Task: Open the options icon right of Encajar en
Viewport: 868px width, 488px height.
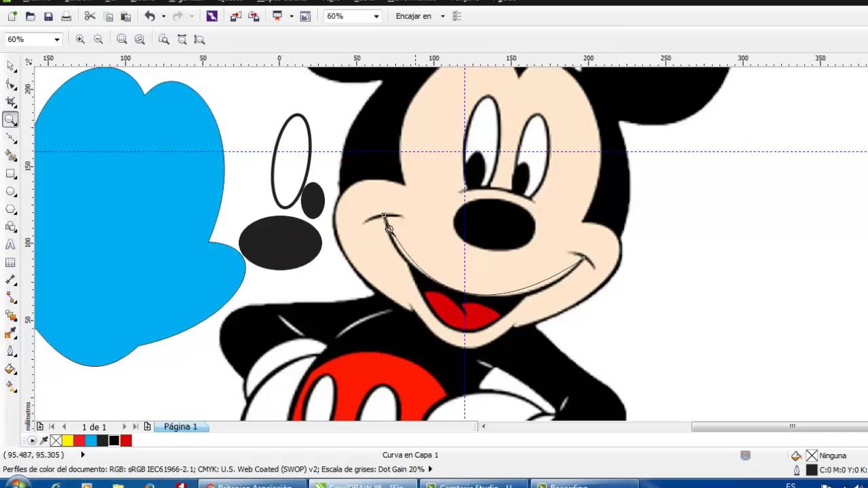Action: click(x=457, y=16)
